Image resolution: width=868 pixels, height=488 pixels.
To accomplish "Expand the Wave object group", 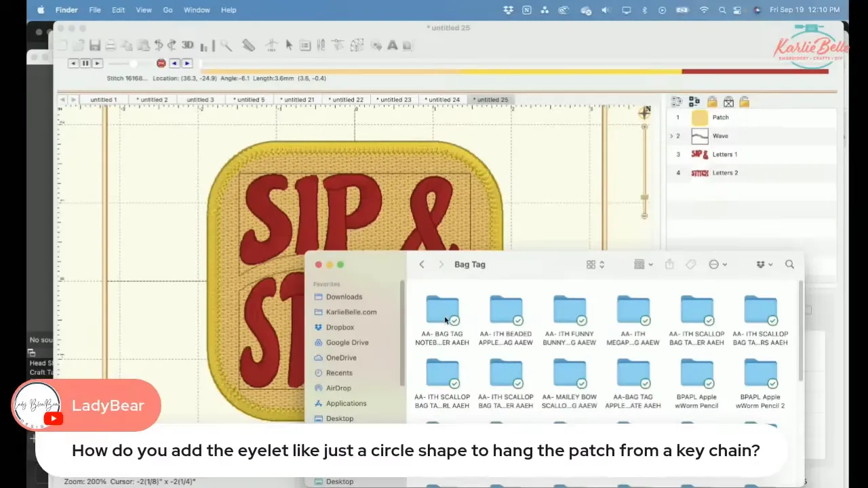I will click(671, 136).
